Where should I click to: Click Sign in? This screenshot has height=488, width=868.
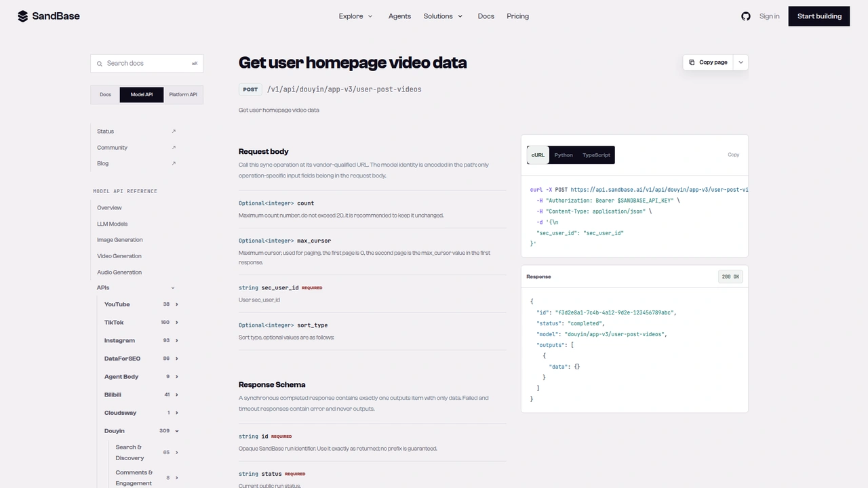(x=769, y=16)
